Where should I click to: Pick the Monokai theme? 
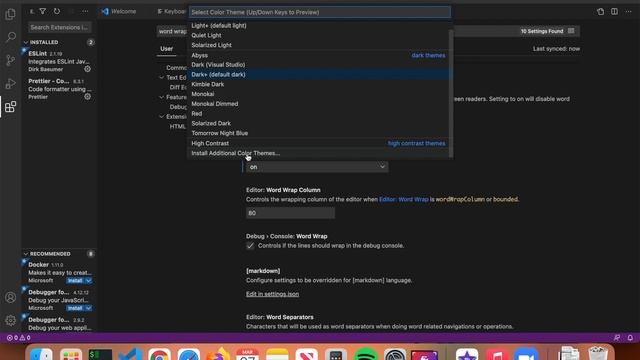click(x=318, y=94)
